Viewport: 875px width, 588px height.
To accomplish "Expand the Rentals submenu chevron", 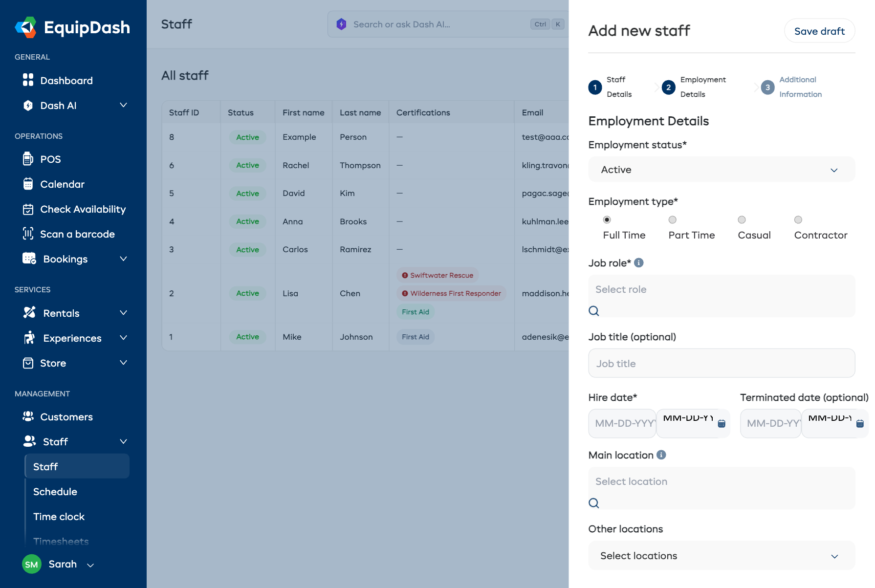I will [x=124, y=313].
